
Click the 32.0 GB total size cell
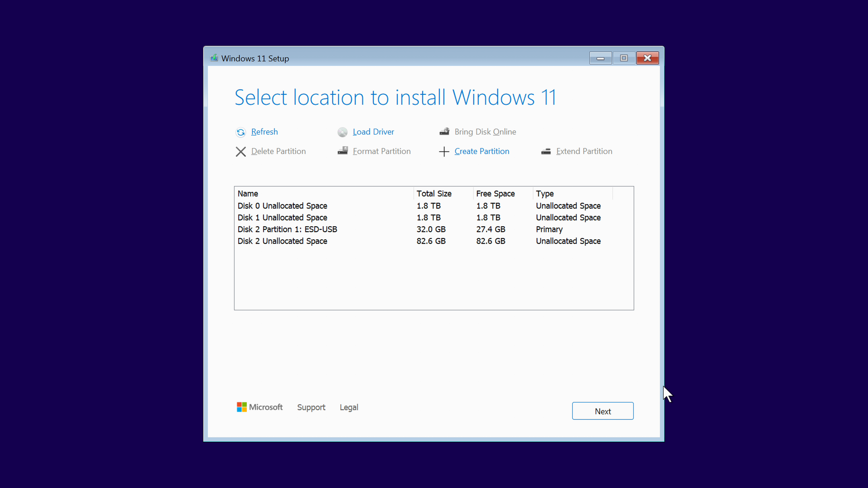(431, 229)
